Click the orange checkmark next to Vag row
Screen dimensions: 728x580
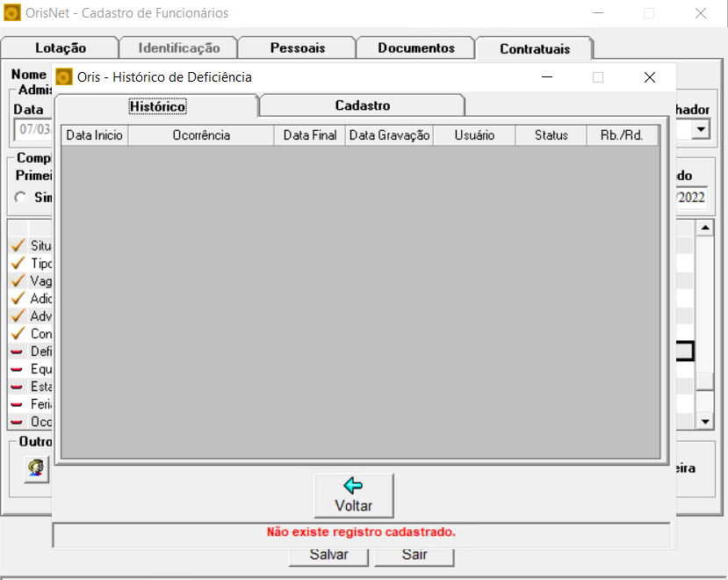[17, 281]
